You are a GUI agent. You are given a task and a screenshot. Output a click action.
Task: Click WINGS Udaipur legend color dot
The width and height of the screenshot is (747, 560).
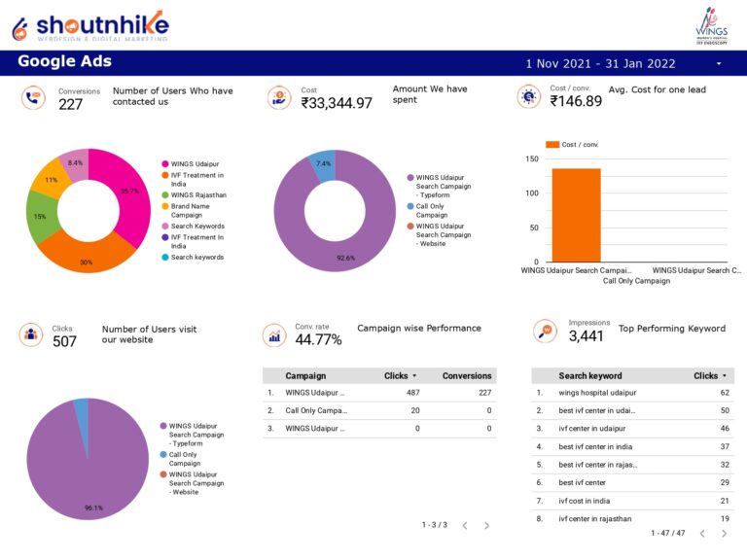pyautogui.click(x=165, y=163)
